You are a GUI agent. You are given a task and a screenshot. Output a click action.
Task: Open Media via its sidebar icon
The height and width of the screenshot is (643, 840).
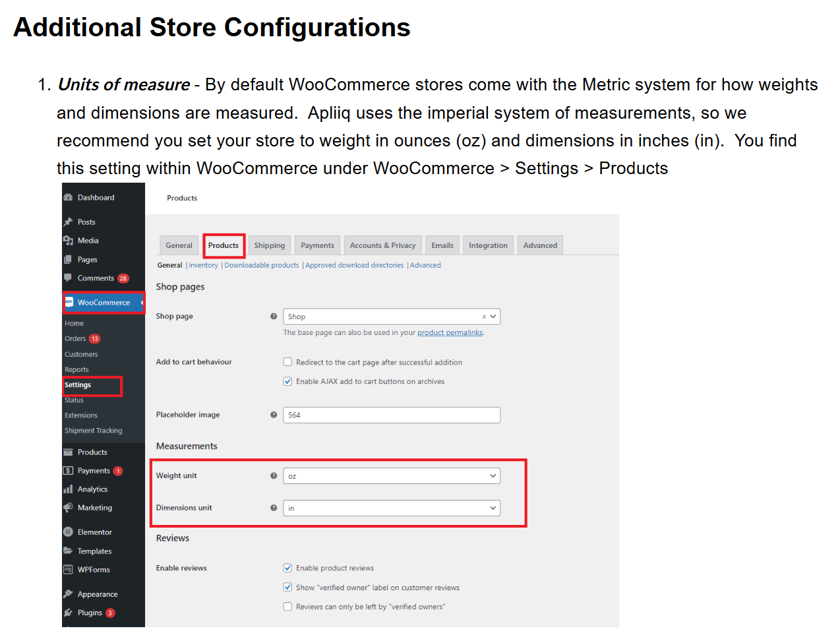(x=68, y=241)
